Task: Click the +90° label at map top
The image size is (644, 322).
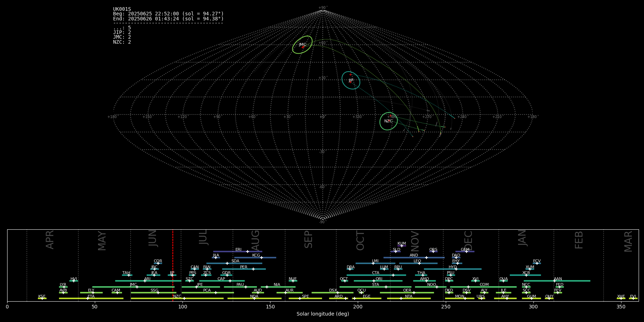Action: [x=323, y=8]
